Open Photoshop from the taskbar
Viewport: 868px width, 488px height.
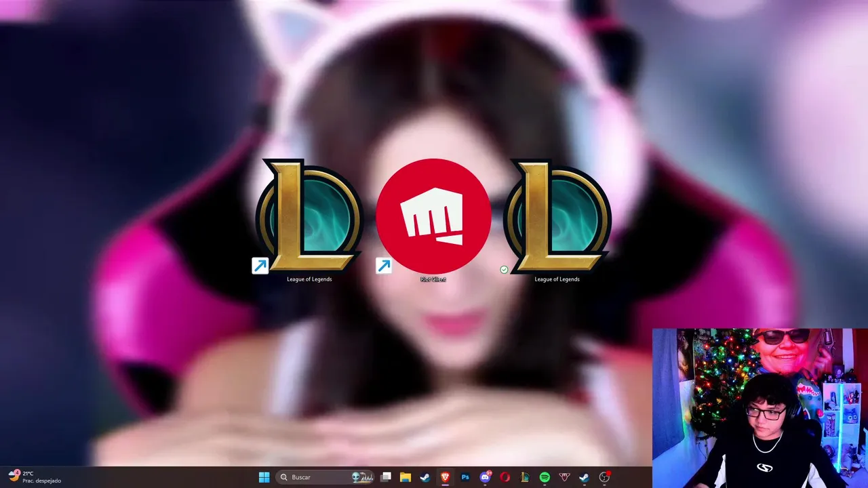465,477
